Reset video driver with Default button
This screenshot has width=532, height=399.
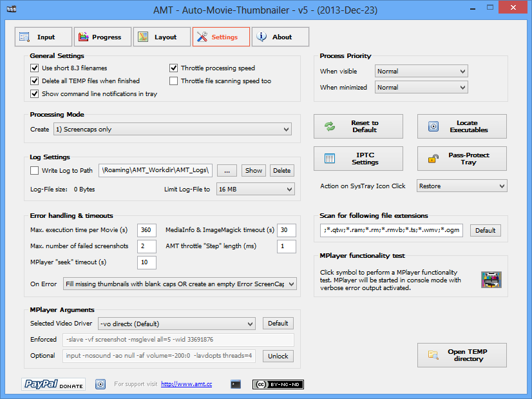point(278,324)
